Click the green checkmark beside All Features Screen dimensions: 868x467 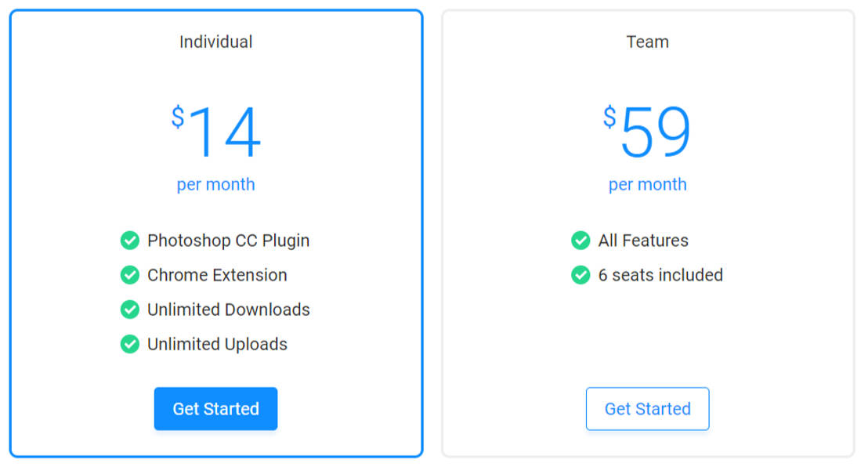(580, 241)
